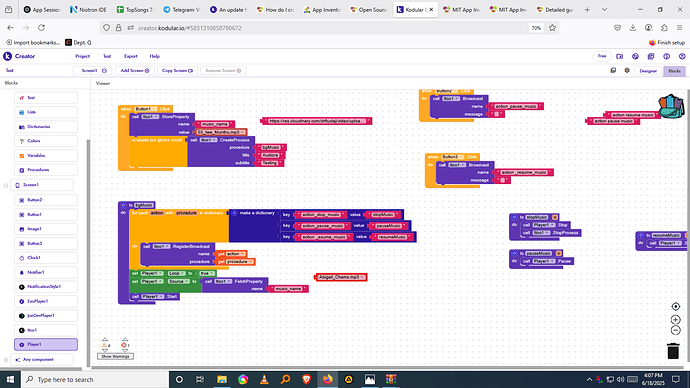
Task: Click the Kodular Creator logo
Action: click(x=19, y=56)
